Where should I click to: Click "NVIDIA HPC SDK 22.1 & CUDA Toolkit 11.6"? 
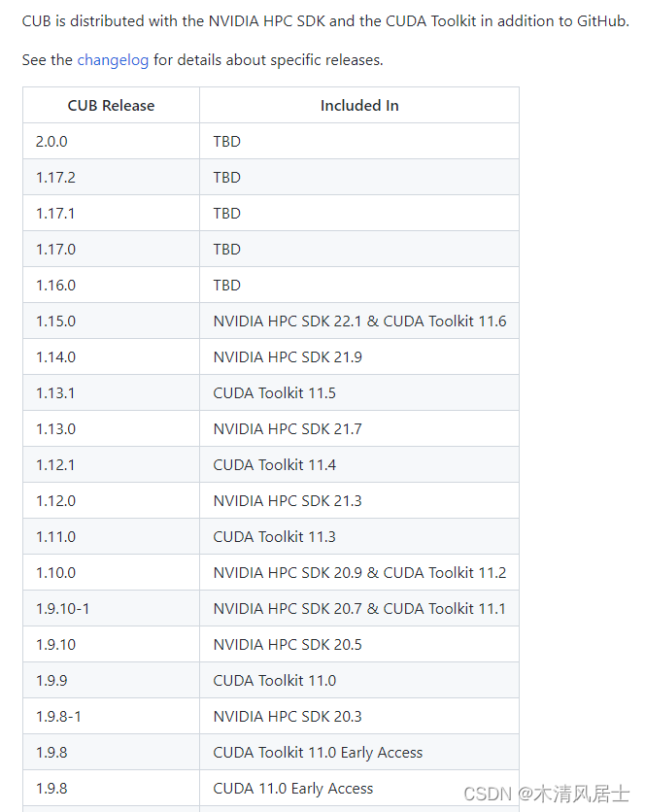[x=359, y=321]
